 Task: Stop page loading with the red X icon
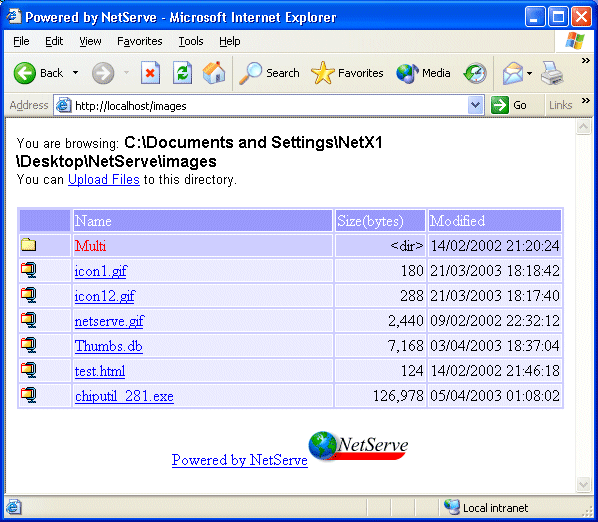point(150,72)
